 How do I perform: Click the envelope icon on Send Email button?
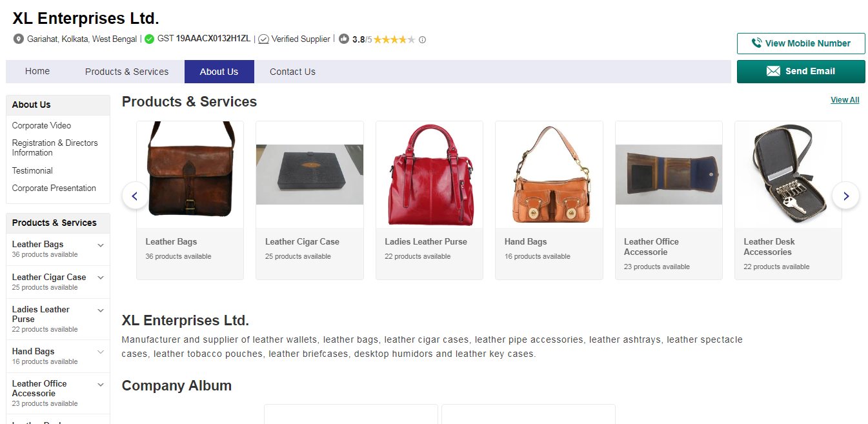coord(773,71)
